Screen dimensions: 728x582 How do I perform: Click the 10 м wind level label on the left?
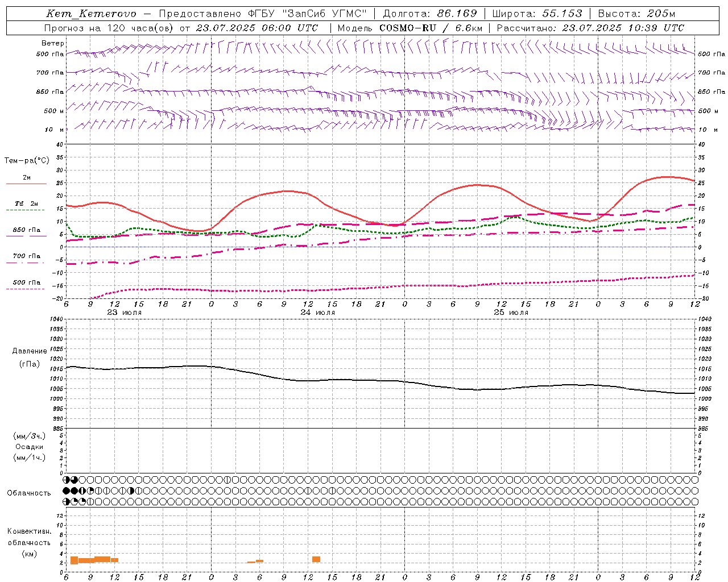55,130
